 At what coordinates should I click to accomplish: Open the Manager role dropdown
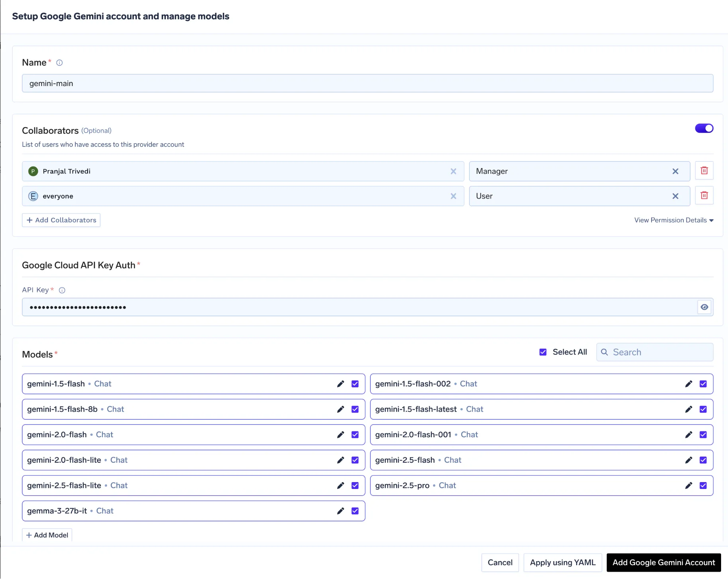[579, 171]
